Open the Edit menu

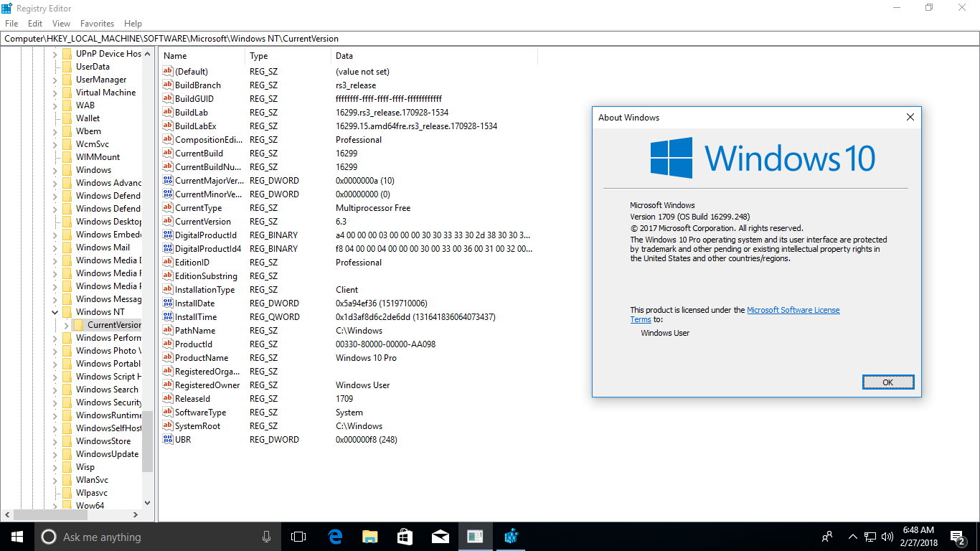[35, 24]
